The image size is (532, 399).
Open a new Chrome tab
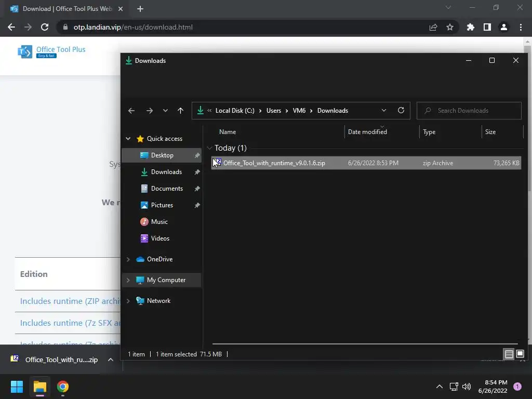(140, 9)
